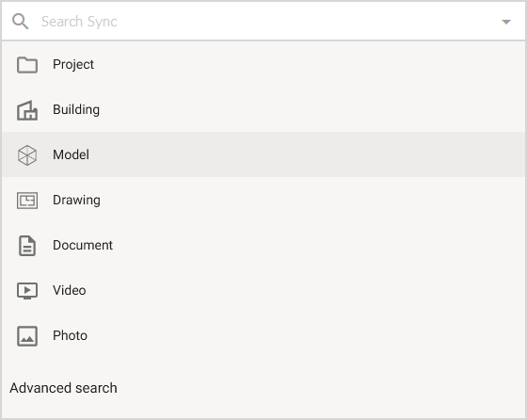Image resolution: width=527 pixels, height=420 pixels.
Task: Pick Drawing from the list
Action: coord(263,200)
